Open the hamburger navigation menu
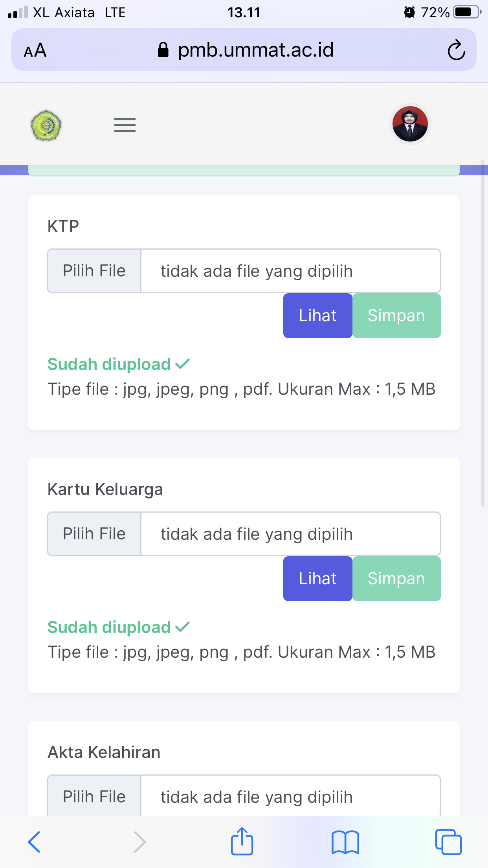Viewport: 488px width, 868px height. tap(125, 125)
